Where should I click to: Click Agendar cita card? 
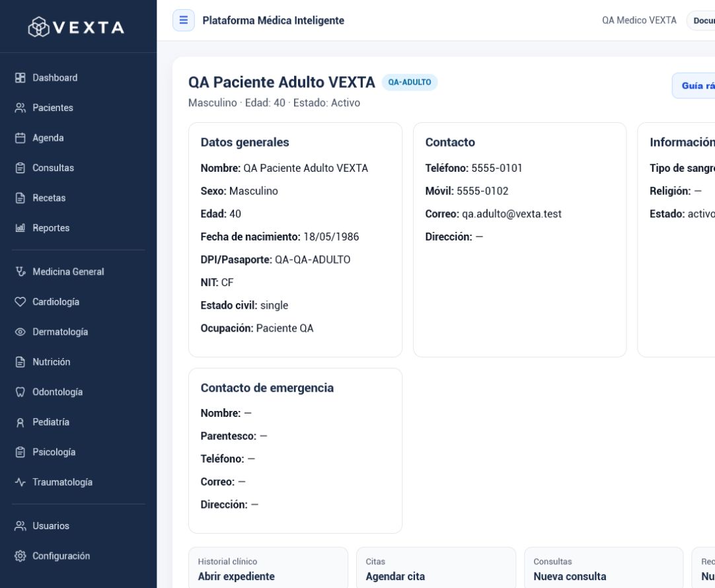point(436,568)
